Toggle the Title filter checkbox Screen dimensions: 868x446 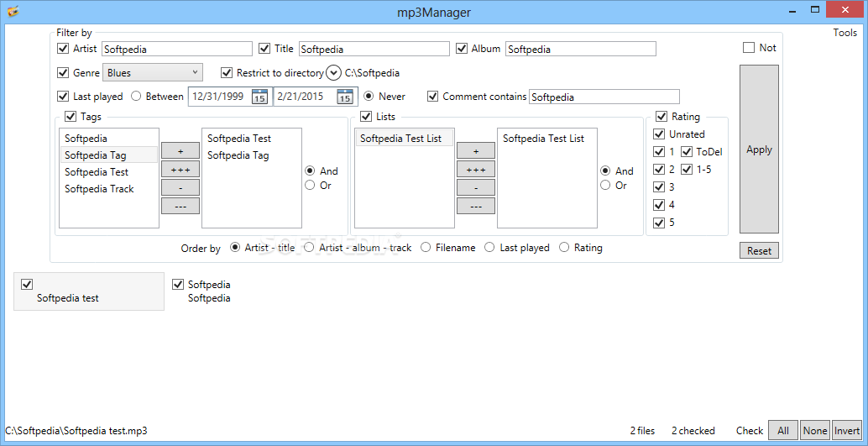coord(264,49)
